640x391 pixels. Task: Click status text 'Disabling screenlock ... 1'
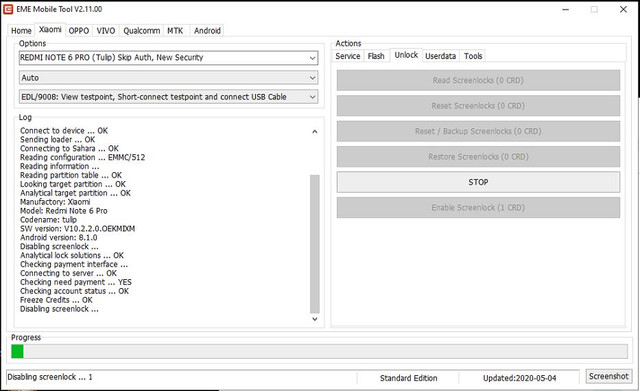[x=50, y=377]
